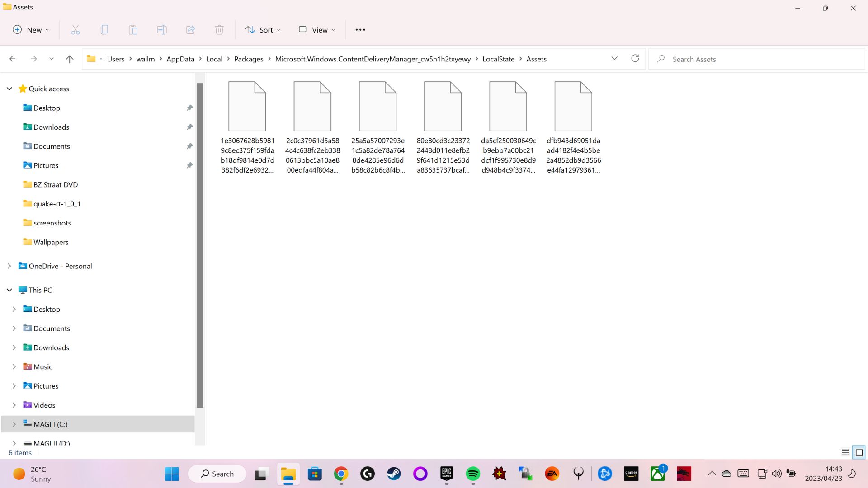Launch Spotify from the taskbar
The image size is (868, 488).
(x=473, y=474)
